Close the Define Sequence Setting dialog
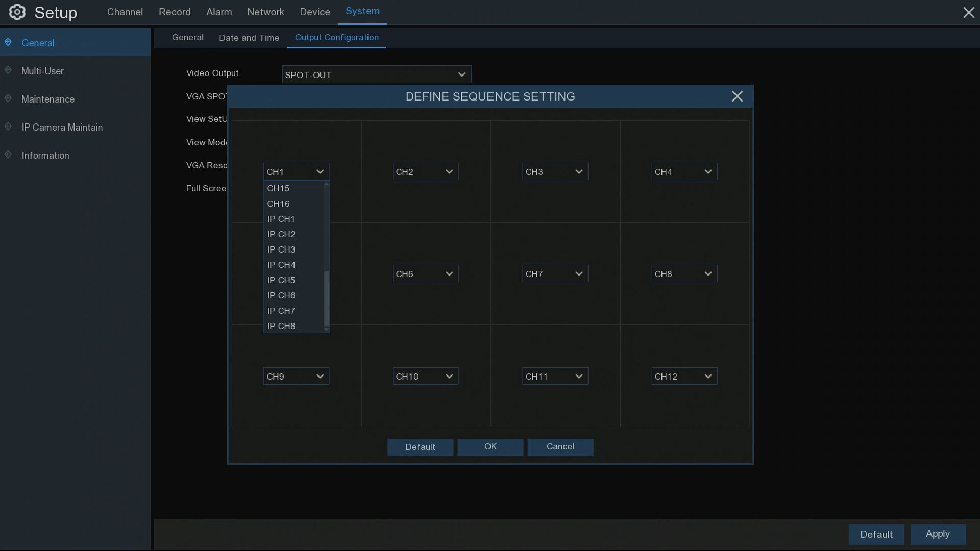This screenshot has height=551, width=980. (x=737, y=96)
